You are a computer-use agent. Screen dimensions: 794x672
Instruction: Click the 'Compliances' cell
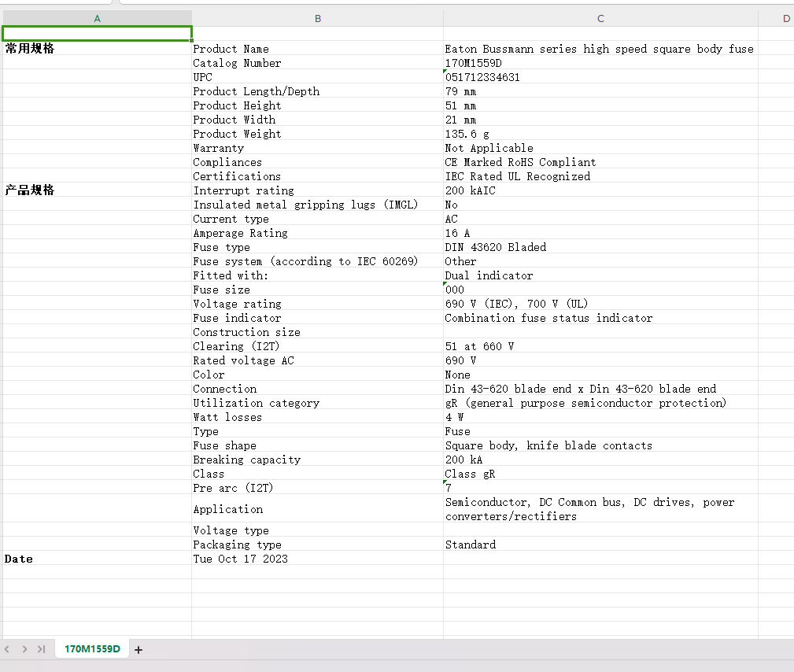(x=317, y=162)
